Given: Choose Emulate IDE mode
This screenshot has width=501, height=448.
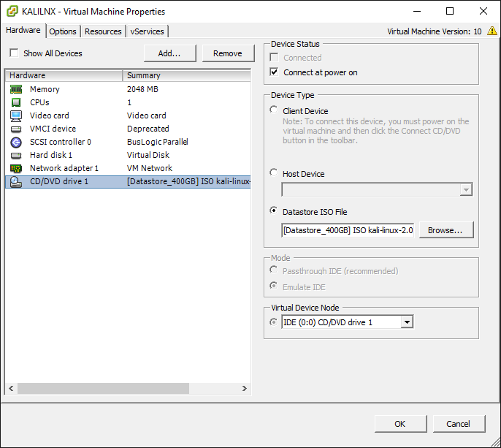Looking at the screenshot, I should click(x=273, y=286).
